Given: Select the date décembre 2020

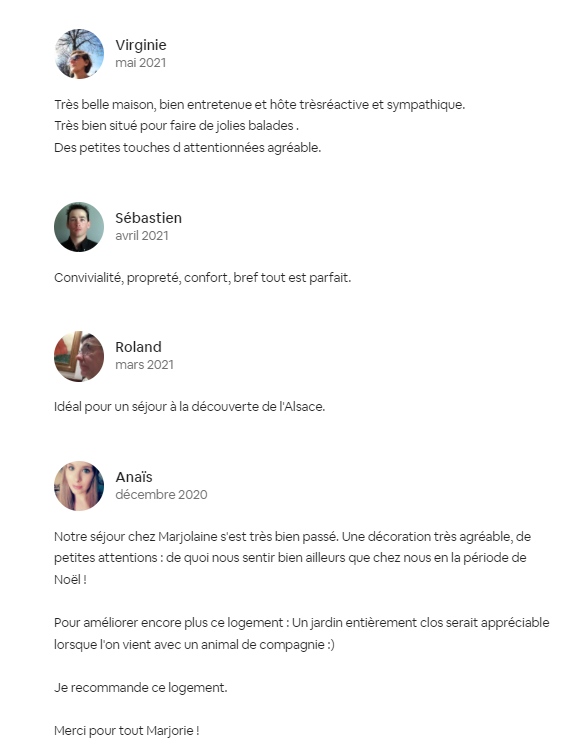Looking at the screenshot, I should click(x=161, y=495).
